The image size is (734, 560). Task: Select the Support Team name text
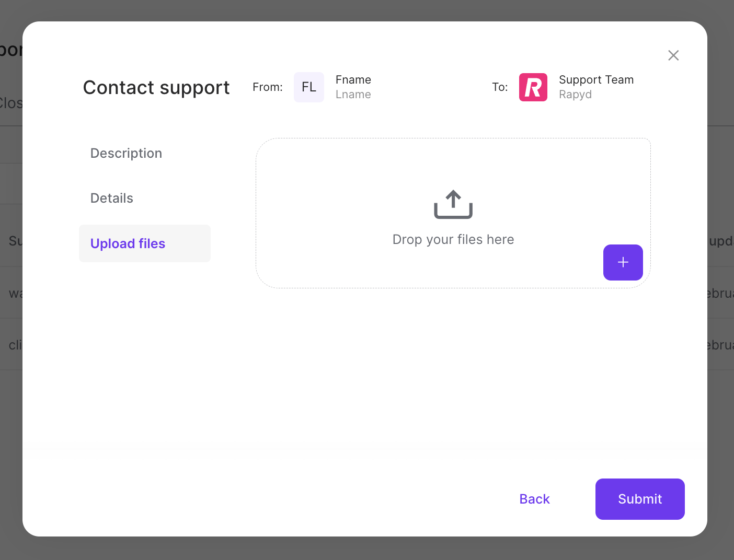(x=596, y=79)
